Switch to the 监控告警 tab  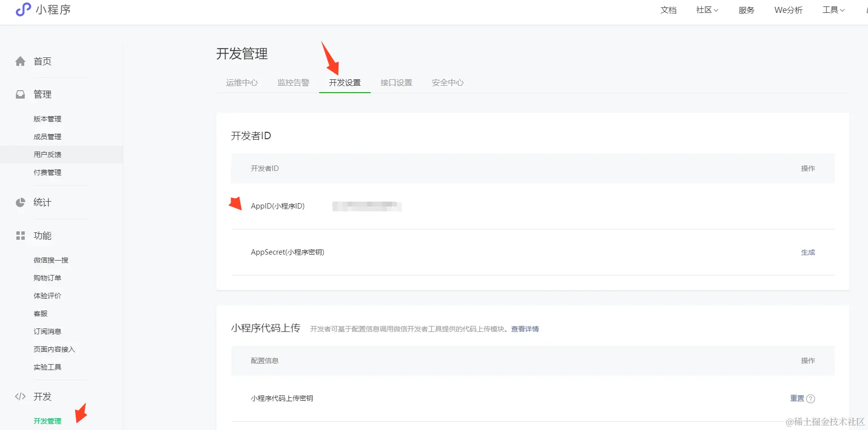(x=293, y=83)
